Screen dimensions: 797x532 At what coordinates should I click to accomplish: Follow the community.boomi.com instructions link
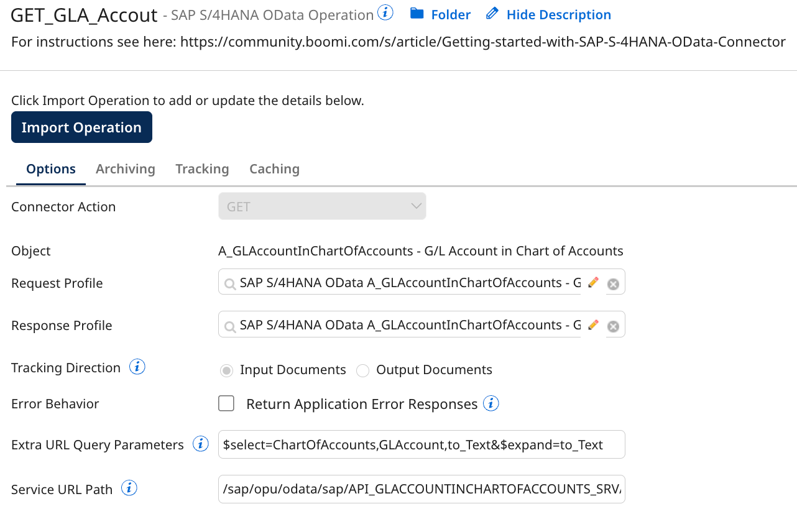pos(481,42)
